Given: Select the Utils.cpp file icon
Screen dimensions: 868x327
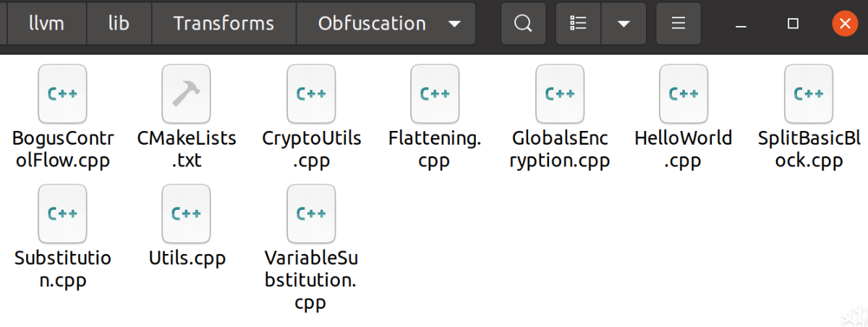Looking at the screenshot, I should point(186,213).
